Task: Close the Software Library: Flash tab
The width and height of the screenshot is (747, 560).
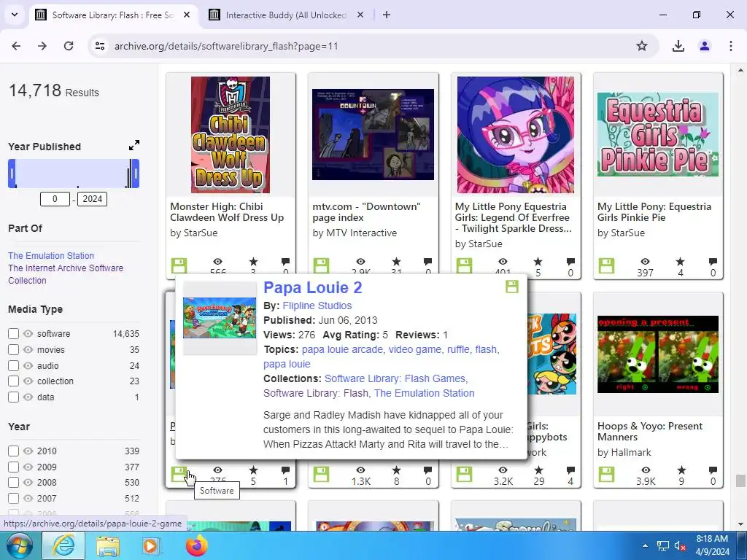Action: (x=187, y=15)
